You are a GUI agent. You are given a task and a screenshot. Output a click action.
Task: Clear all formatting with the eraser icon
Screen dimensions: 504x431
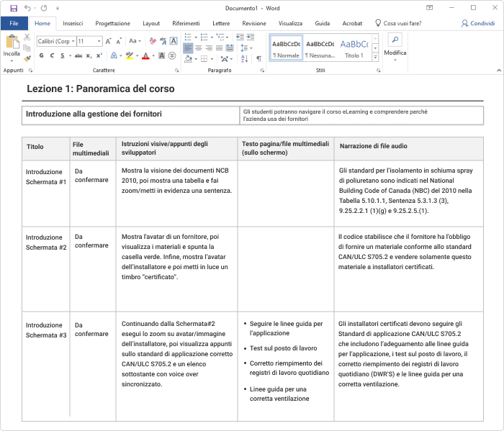pos(153,41)
